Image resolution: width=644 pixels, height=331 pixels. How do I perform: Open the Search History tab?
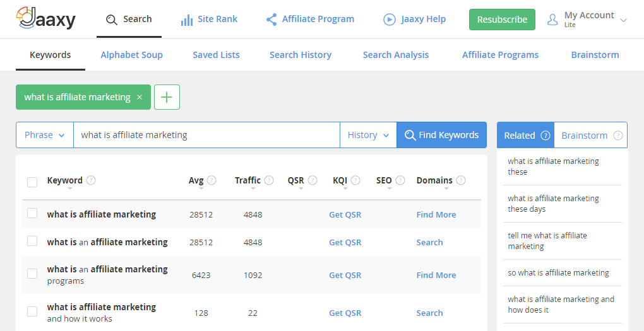tap(301, 55)
